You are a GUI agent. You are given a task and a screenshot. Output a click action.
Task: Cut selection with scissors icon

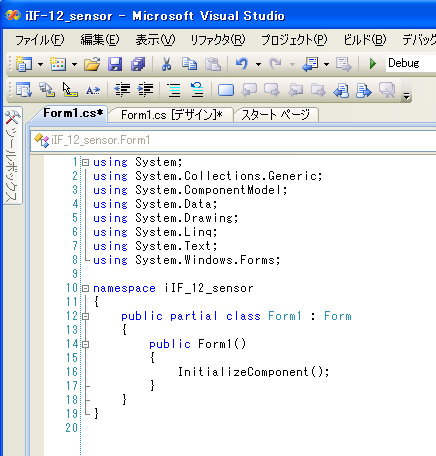click(x=166, y=63)
